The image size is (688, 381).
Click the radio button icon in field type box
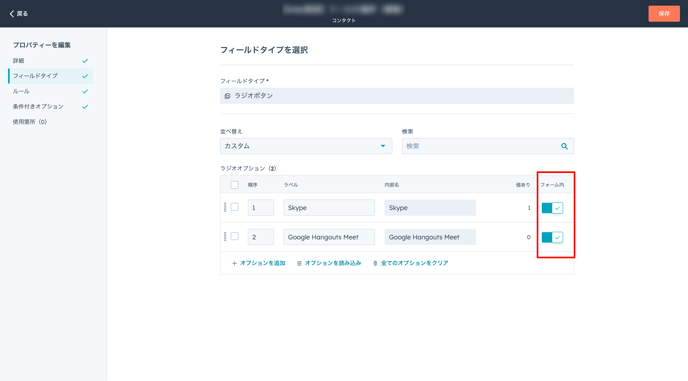(x=227, y=96)
